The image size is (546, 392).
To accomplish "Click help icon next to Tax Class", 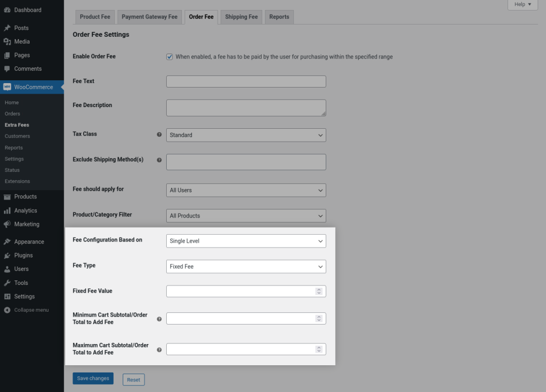I will point(159,135).
